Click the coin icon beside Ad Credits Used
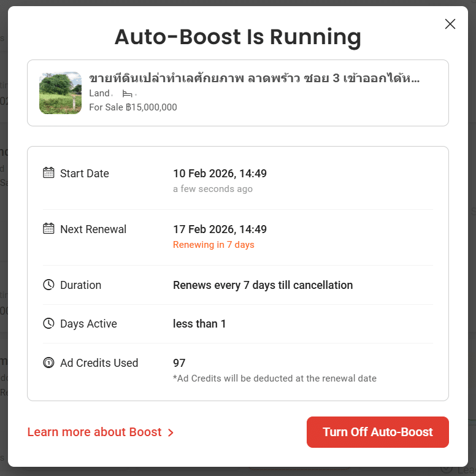The image size is (476, 476). 48,363
